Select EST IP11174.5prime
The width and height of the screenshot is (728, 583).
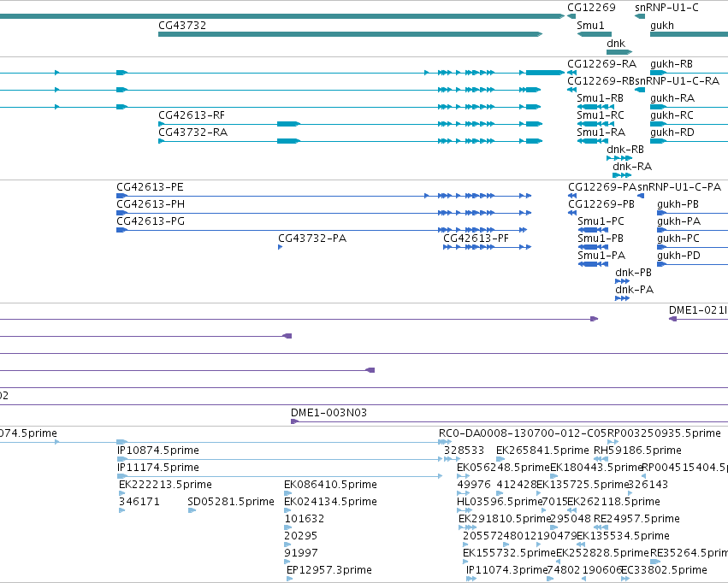[x=158, y=468]
